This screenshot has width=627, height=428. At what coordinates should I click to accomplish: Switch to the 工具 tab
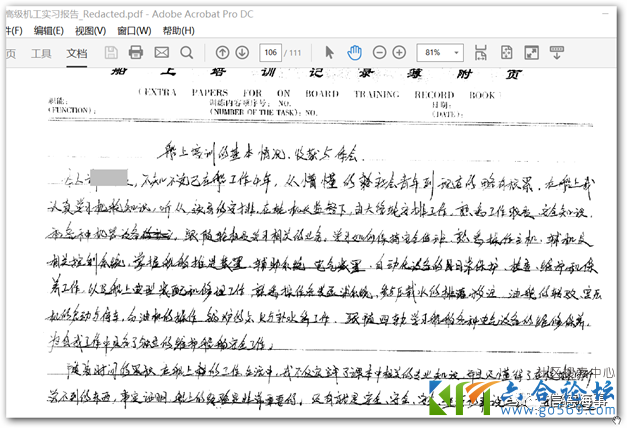tap(41, 53)
